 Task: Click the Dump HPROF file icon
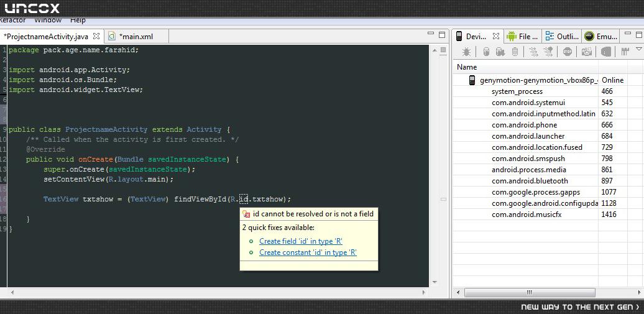(x=500, y=52)
